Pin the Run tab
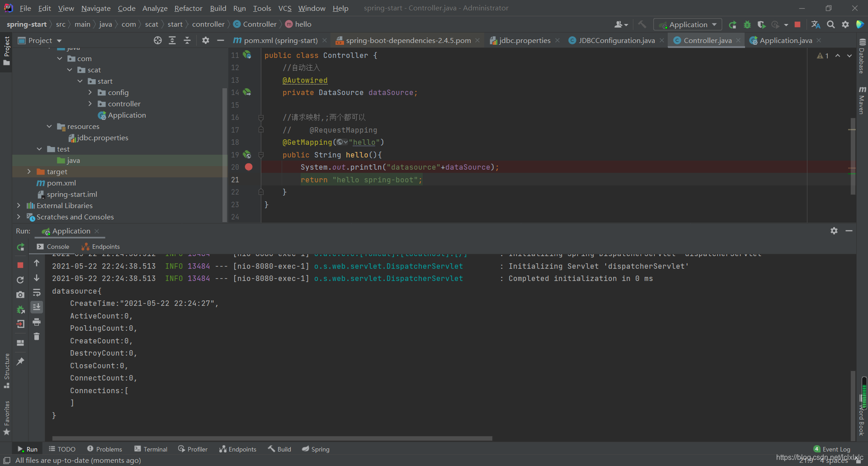Viewport: 868px width, 466px height. coord(20,361)
